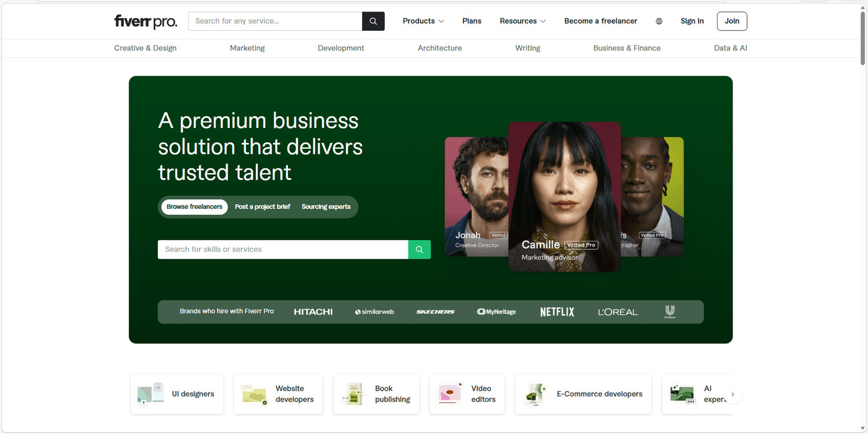Click the green search button in the hero
Screen dimensions: 868x434
420,249
